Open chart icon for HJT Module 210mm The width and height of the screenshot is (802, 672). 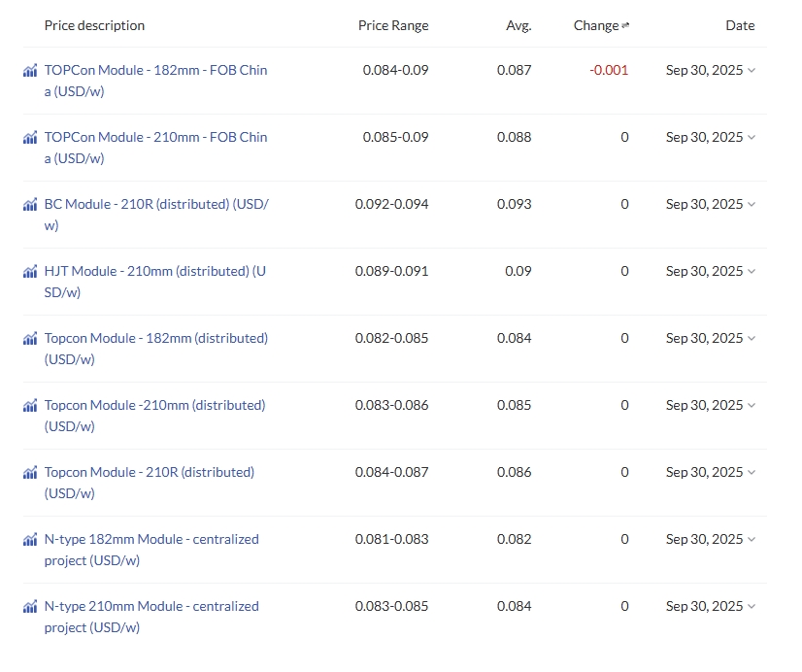30,272
